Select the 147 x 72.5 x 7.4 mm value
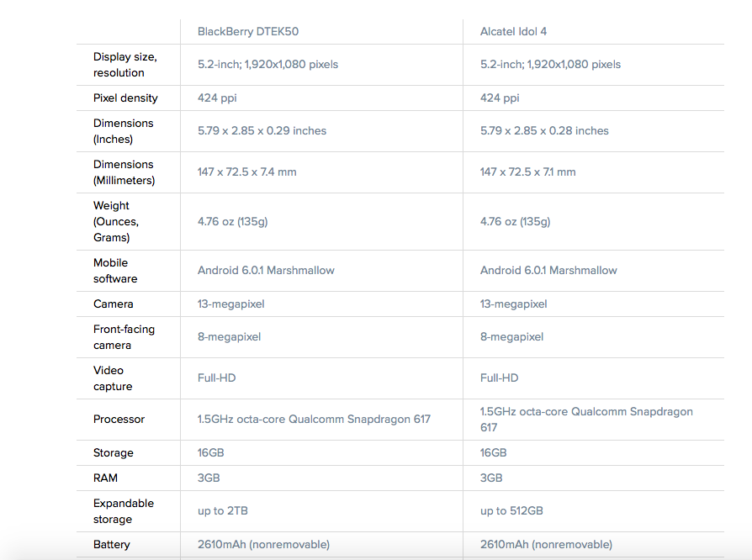This screenshot has width=752, height=560. tap(246, 172)
